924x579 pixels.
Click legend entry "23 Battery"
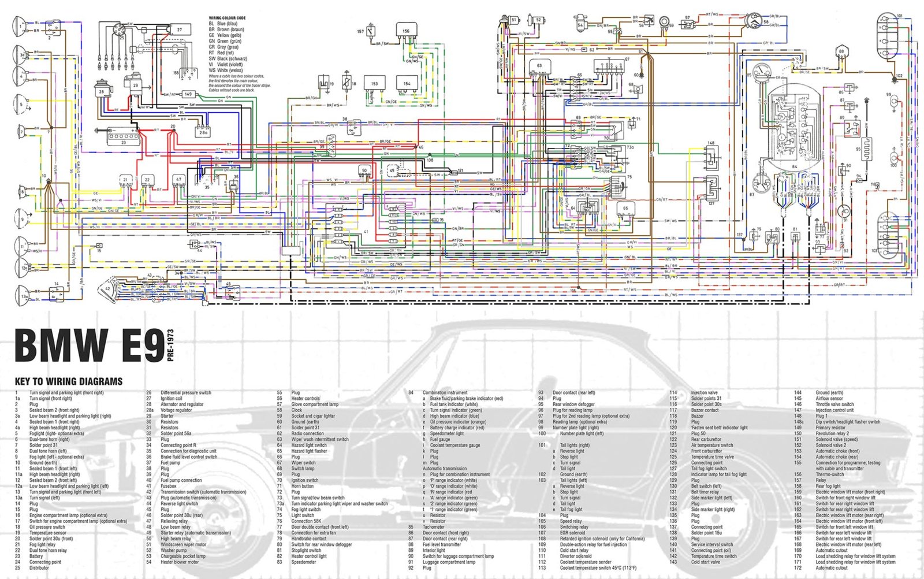pyautogui.click(x=29, y=556)
